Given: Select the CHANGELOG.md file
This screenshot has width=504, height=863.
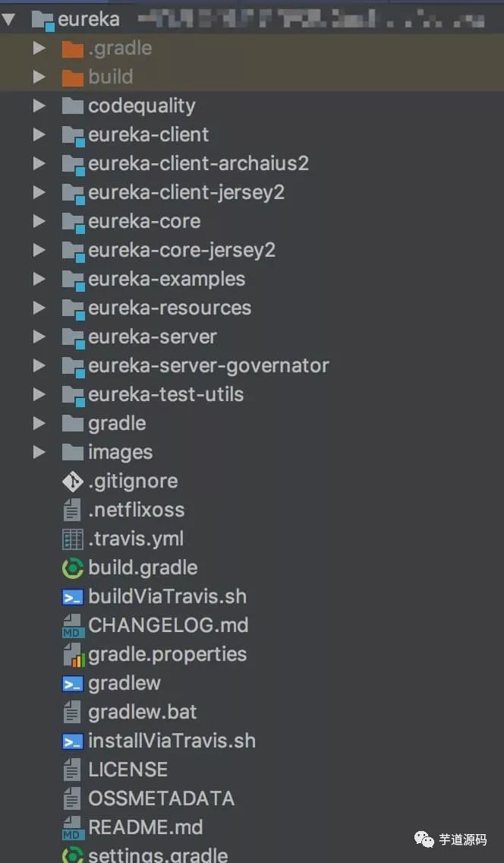Looking at the screenshot, I should pos(169,625).
